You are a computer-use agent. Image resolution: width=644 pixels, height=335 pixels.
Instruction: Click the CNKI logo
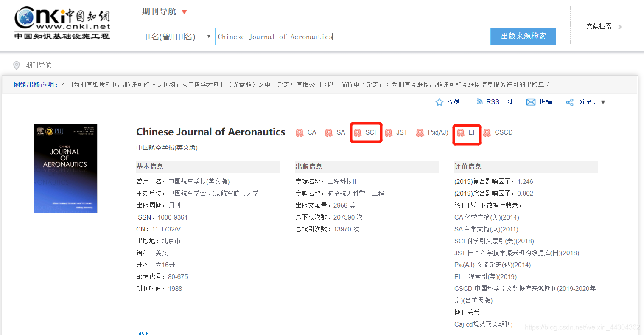(62, 23)
